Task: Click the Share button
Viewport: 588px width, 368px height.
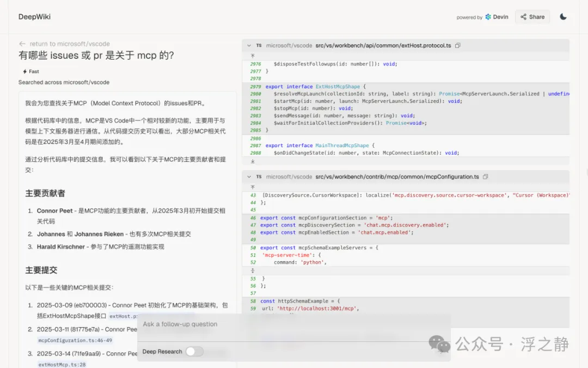Action: (532, 17)
